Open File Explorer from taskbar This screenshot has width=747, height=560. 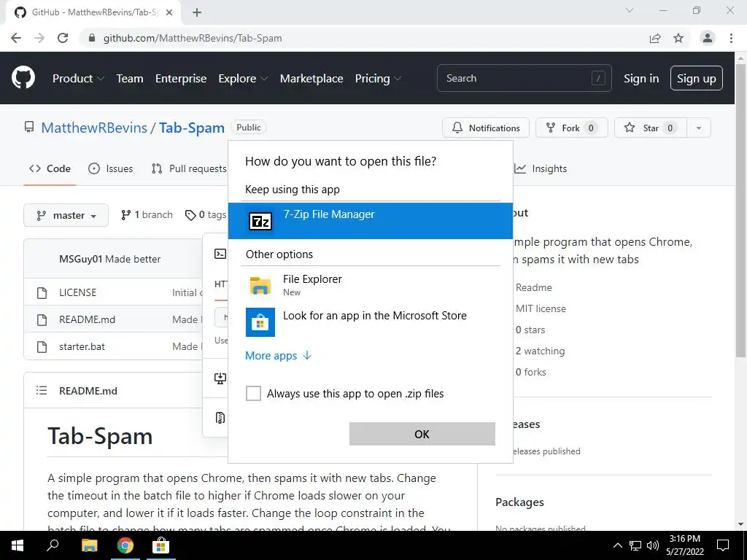89,545
